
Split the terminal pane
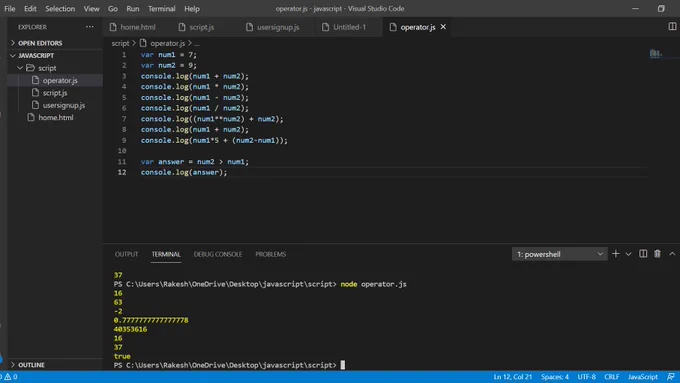(643, 254)
